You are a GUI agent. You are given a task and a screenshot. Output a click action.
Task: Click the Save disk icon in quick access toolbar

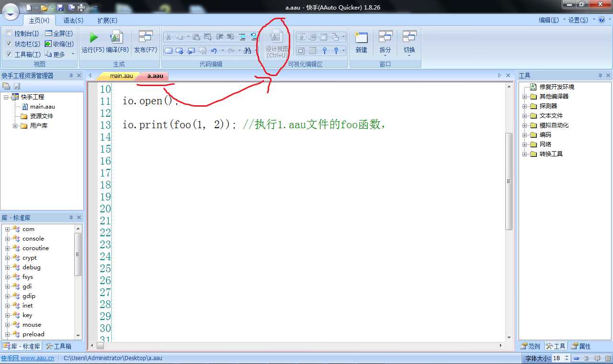(x=60, y=8)
